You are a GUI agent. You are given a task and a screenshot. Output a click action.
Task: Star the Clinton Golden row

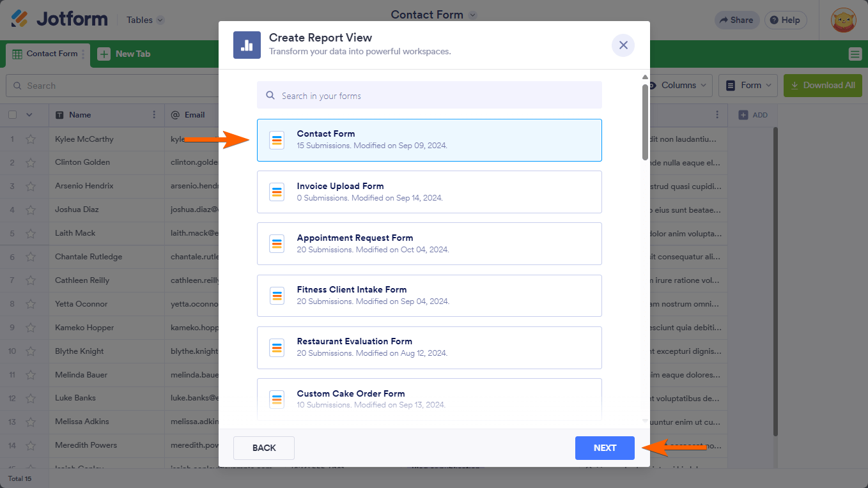31,163
